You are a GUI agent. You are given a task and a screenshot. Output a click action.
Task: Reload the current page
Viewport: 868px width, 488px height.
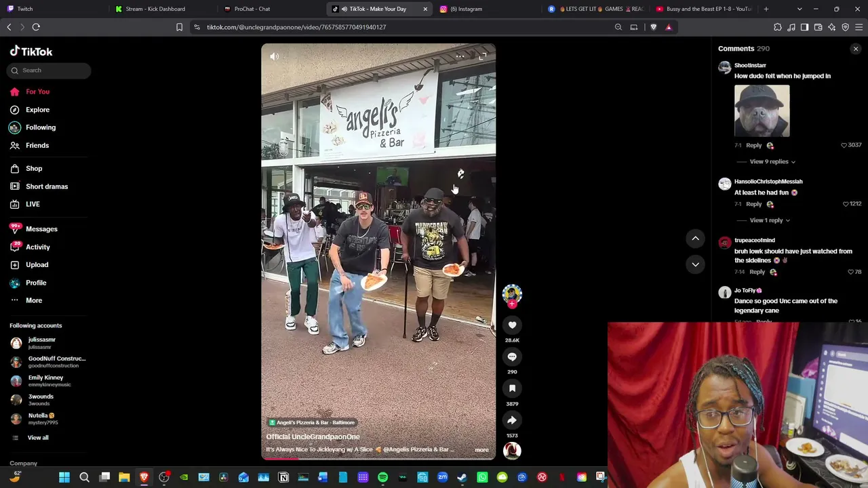point(36,27)
